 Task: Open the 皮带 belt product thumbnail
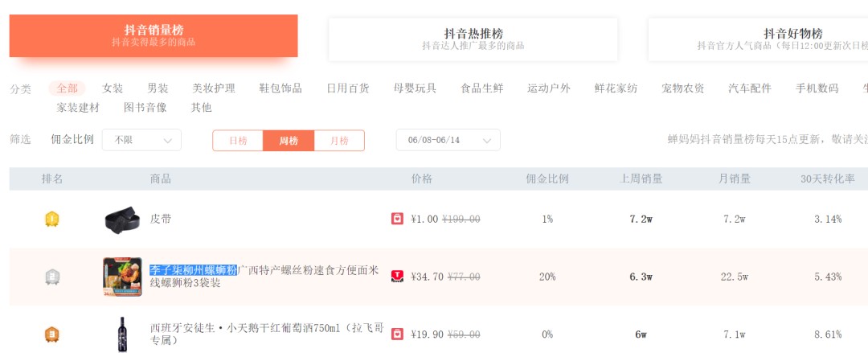pyautogui.click(x=122, y=220)
